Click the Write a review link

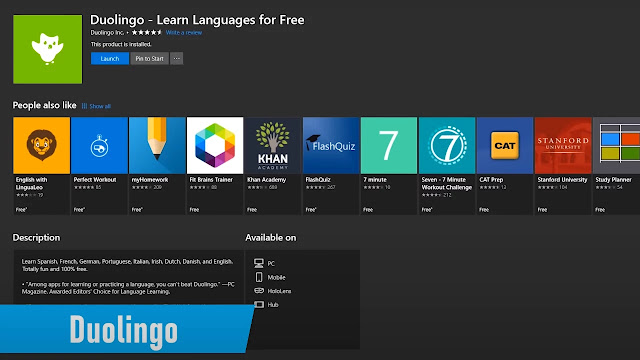[x=184, y=33]
